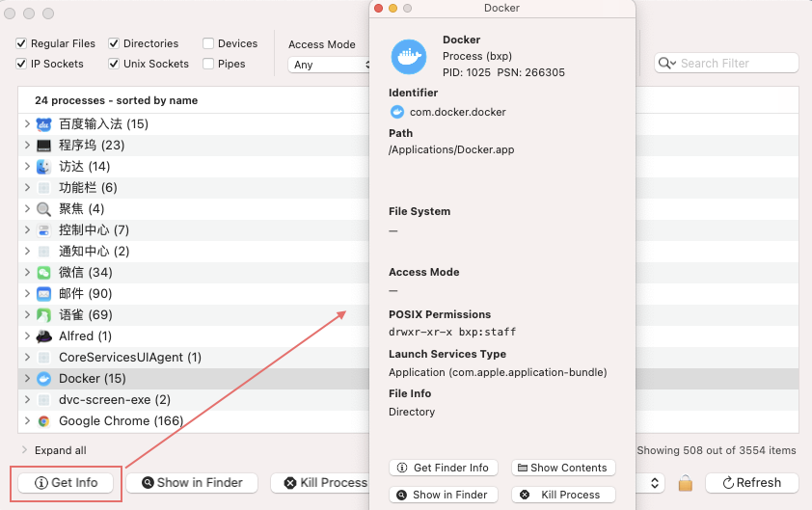Click the 控制中心 icon in list
The height and width of the screenshot is (510, 812).
tap(44, 230)
